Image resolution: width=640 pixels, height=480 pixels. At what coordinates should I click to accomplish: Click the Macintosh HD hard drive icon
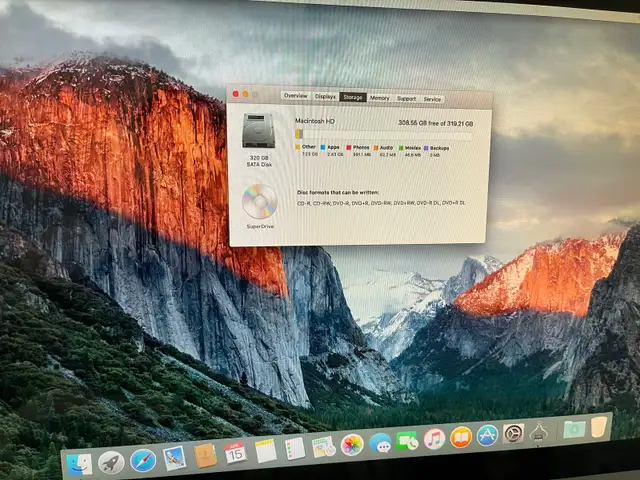click(x=258, y=131)
